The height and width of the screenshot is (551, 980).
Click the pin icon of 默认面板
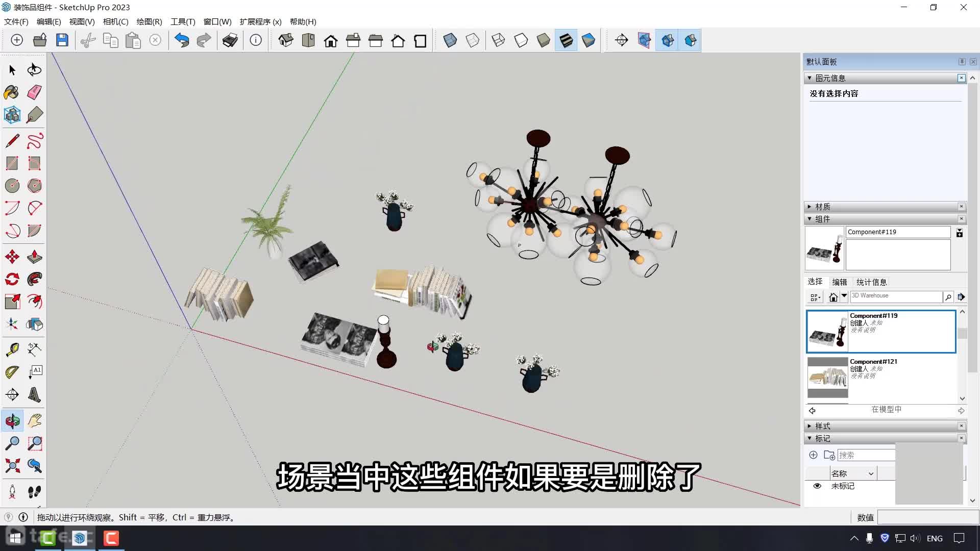coord(962,62)
